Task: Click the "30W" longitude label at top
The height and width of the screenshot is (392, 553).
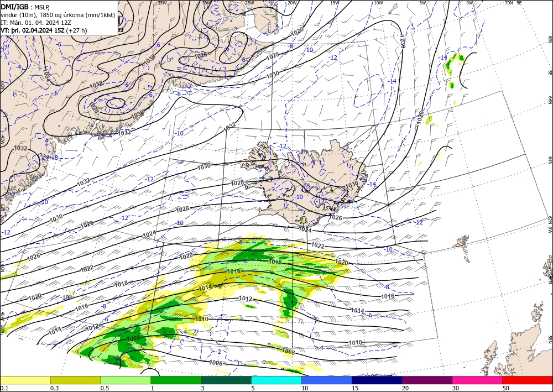Action: [x=206, y=3]
